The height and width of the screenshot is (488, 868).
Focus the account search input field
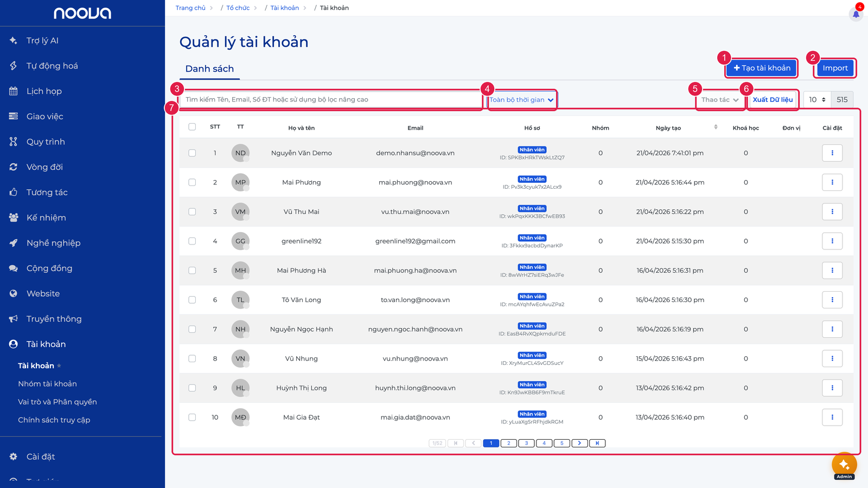[x=330, y=100]
